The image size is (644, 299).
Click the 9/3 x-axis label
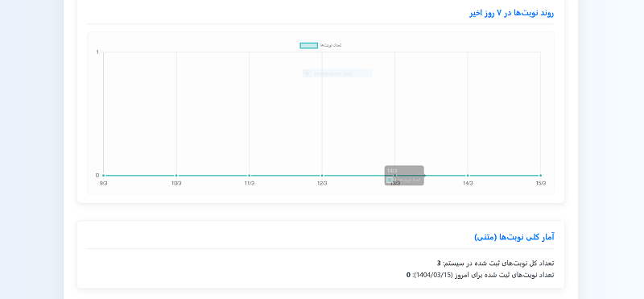pyautogui.click(x=104, y=184)
